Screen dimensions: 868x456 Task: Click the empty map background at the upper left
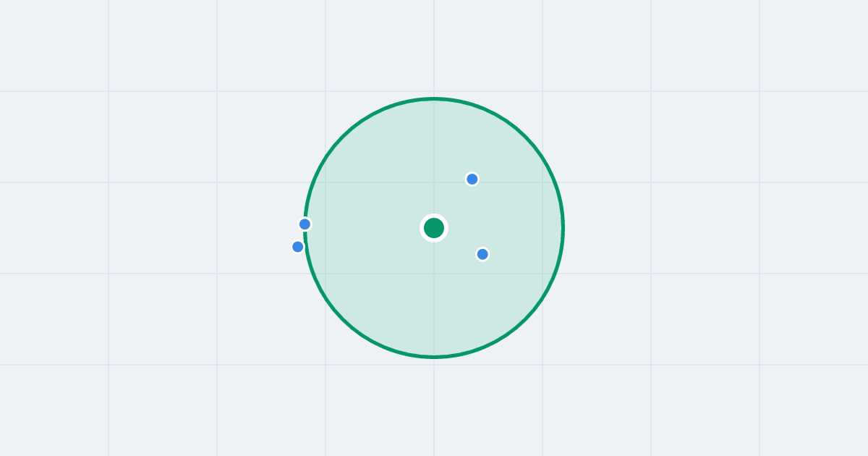[54, 43]
